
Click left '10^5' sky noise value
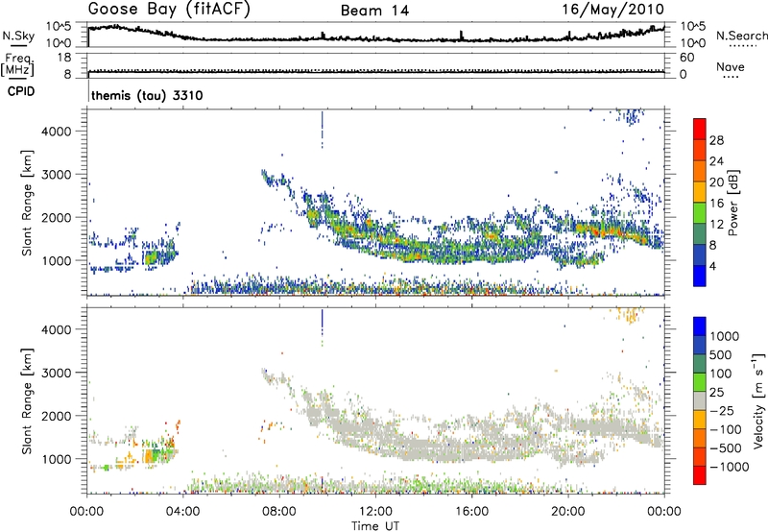click(x=60, y=27)
